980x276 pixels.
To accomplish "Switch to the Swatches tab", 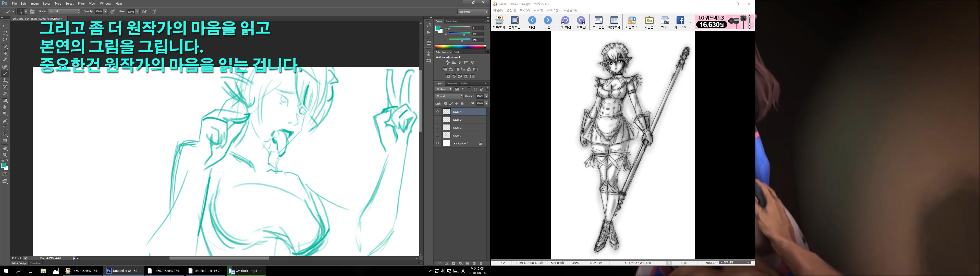I will coord(451,21).
